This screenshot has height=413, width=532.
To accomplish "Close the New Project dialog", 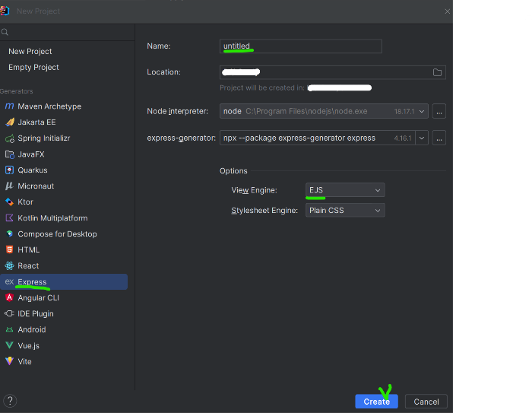I will tap(447, 11).
